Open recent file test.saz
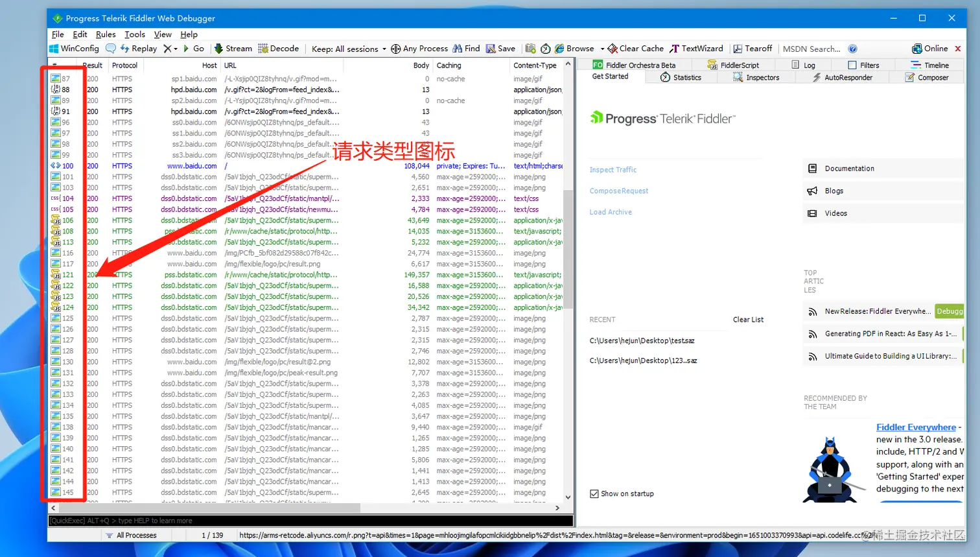The height and width of the screenshot is (557, 980). [642, 340]
